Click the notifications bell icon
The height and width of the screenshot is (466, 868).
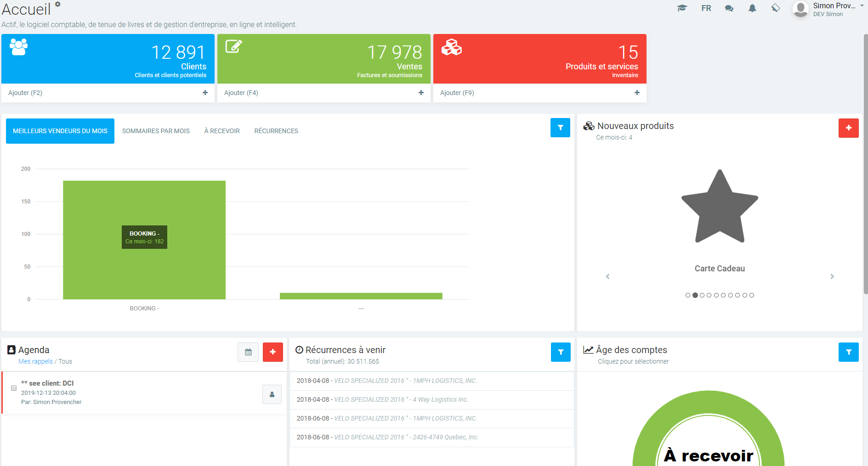pos(752,8)
